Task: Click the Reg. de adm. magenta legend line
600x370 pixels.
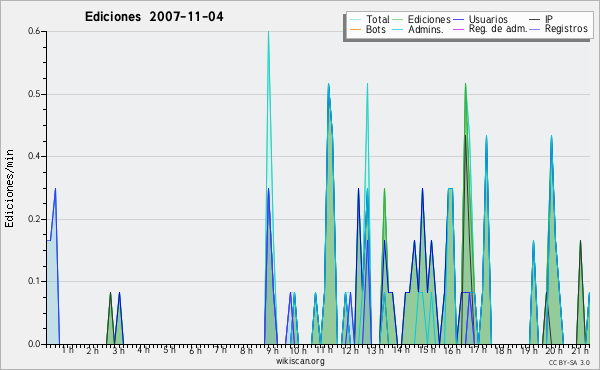Action: (x=458, y=29)
